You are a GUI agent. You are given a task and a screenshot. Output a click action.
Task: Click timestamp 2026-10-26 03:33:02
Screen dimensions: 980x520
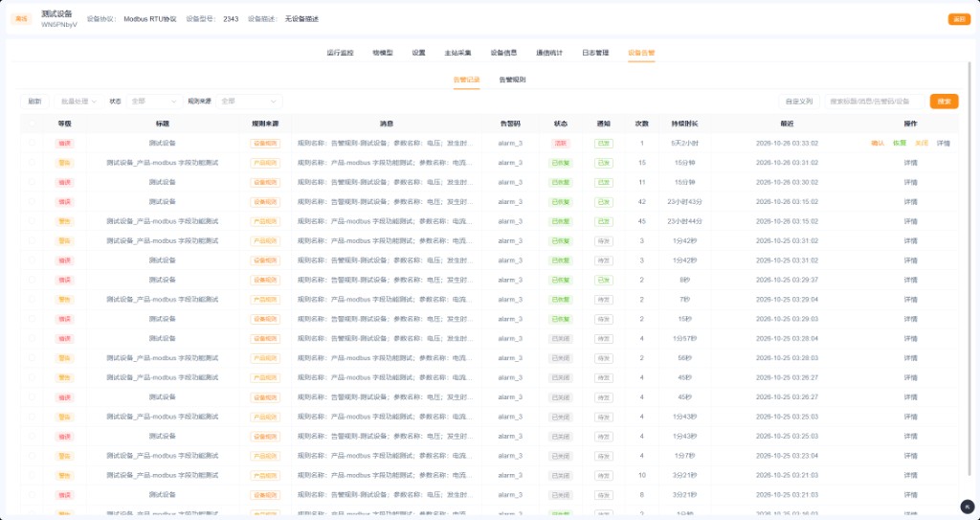[787, 144]
